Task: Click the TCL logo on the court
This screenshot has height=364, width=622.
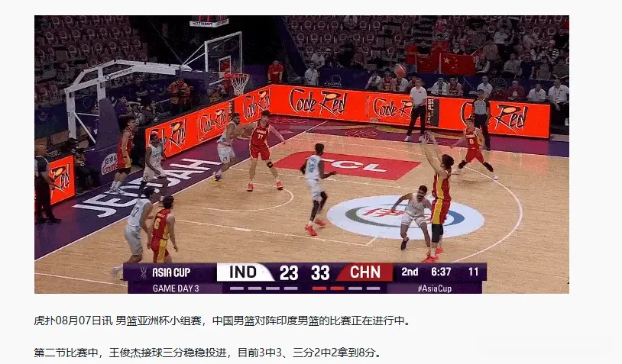Action: pos(348,165)
